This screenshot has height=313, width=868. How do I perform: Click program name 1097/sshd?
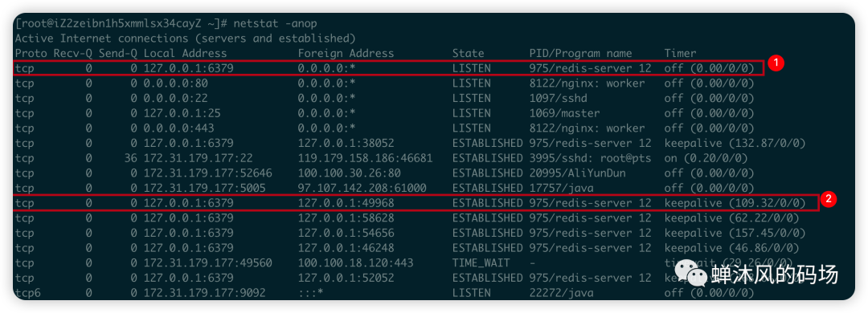(558, 99)
